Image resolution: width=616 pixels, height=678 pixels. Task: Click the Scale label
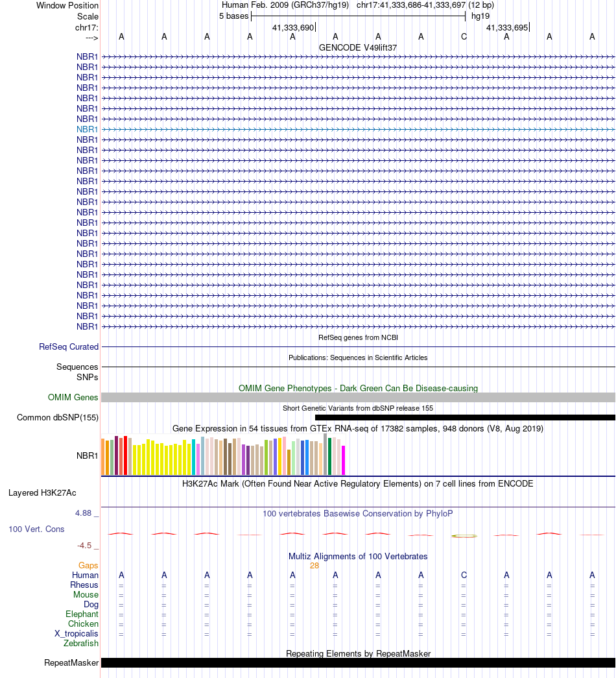point(88,16)
